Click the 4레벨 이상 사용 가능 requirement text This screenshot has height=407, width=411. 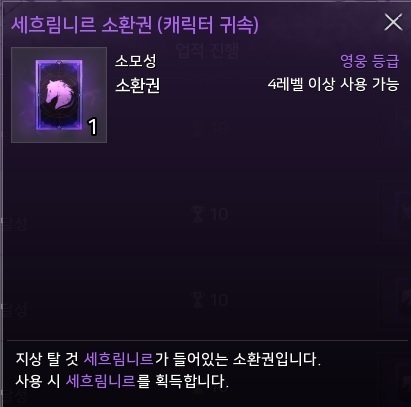(333, 84)
